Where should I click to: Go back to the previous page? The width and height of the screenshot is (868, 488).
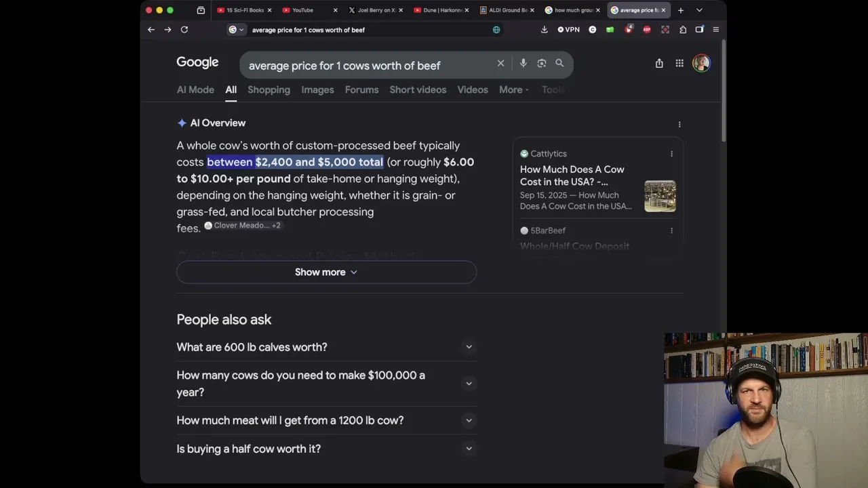coord(151,30)
